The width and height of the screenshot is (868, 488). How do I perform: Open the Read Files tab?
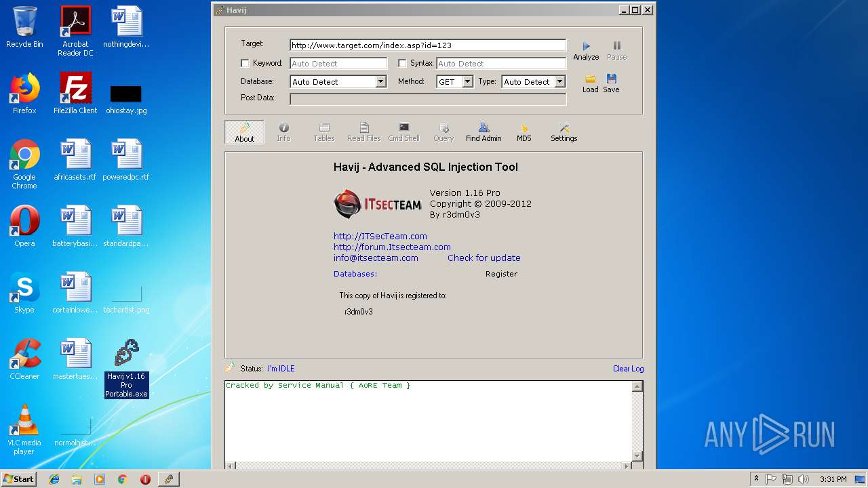[x=364, y=132]
